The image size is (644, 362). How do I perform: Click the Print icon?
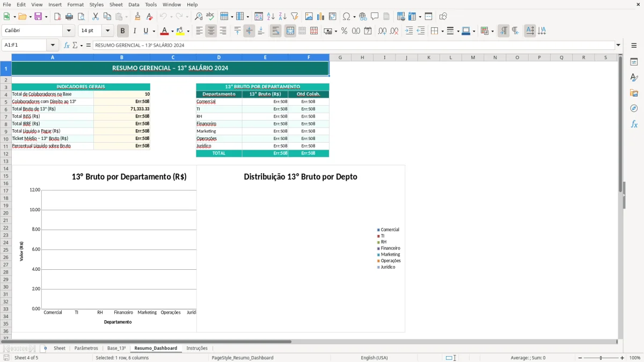pos(69,17)
